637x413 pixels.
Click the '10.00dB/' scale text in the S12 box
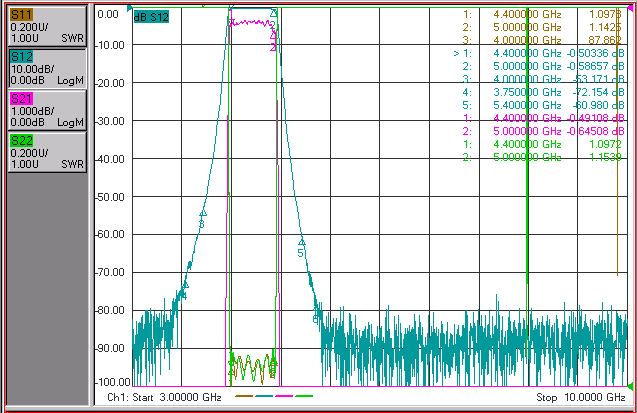(x=32, y=69)
